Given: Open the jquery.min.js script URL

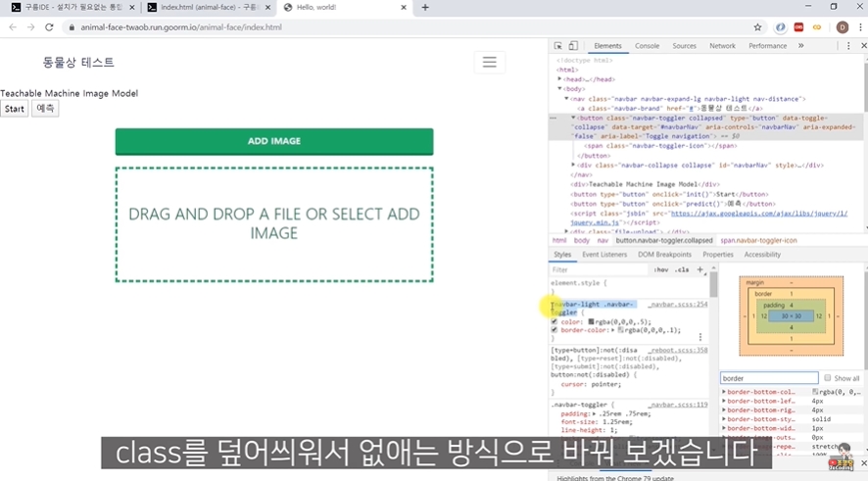Looking at the screenshot, I should coord(708,217).
